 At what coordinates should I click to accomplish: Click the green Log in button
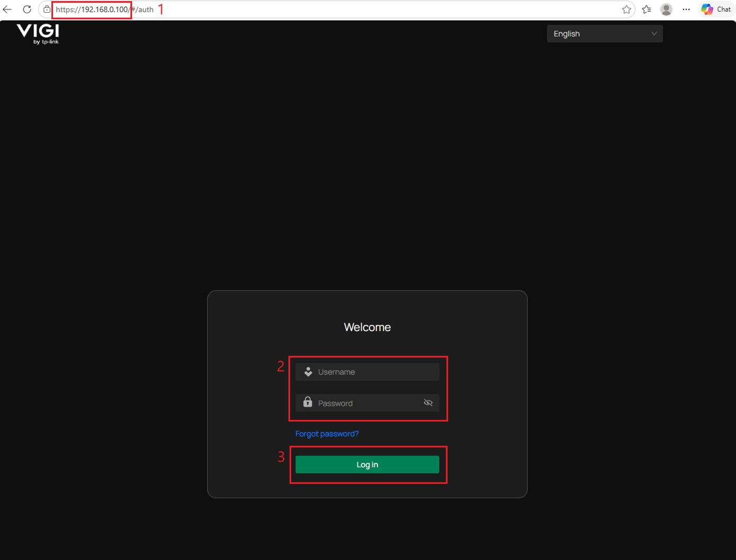point(367,465)
